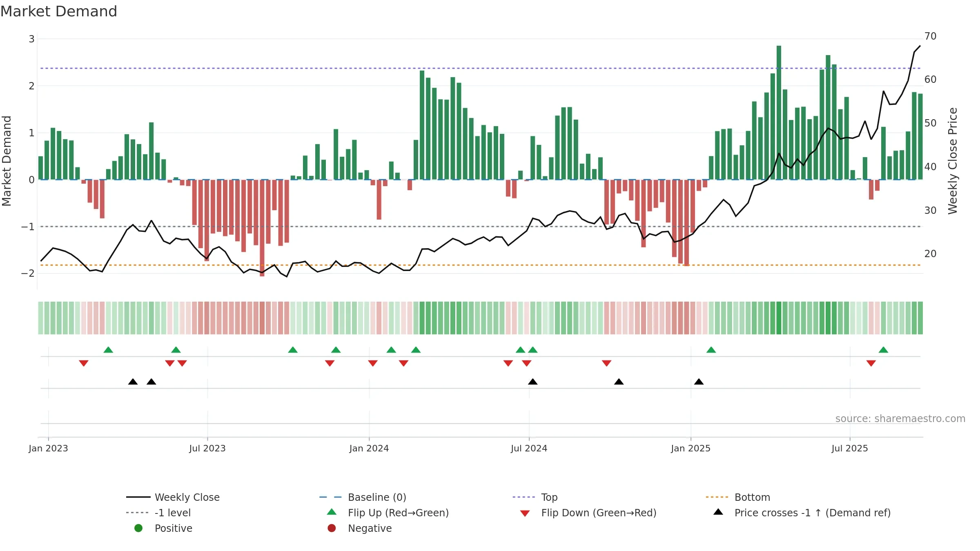This screenshot has width=980, height=551.
Task: Click the Jul 2023 axis label
Action: pyautogui.click(x=207, y=448)
